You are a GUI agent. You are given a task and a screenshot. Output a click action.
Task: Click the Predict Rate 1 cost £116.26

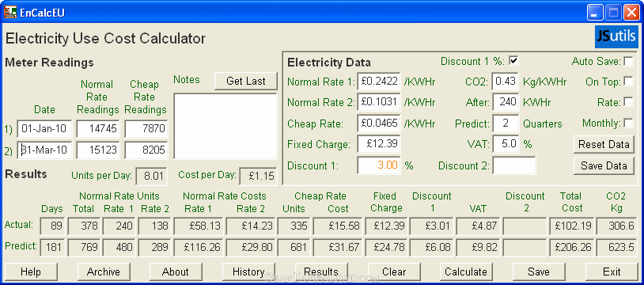(x=199, y=247)
